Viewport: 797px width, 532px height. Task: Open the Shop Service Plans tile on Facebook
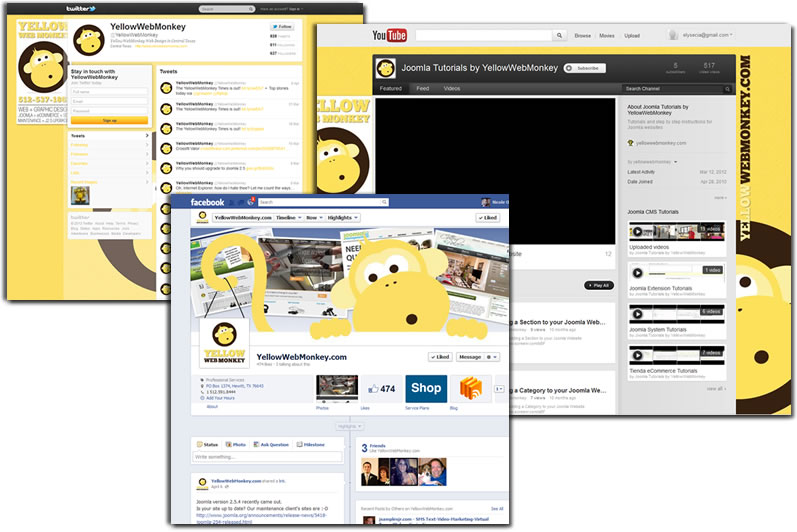426,389
